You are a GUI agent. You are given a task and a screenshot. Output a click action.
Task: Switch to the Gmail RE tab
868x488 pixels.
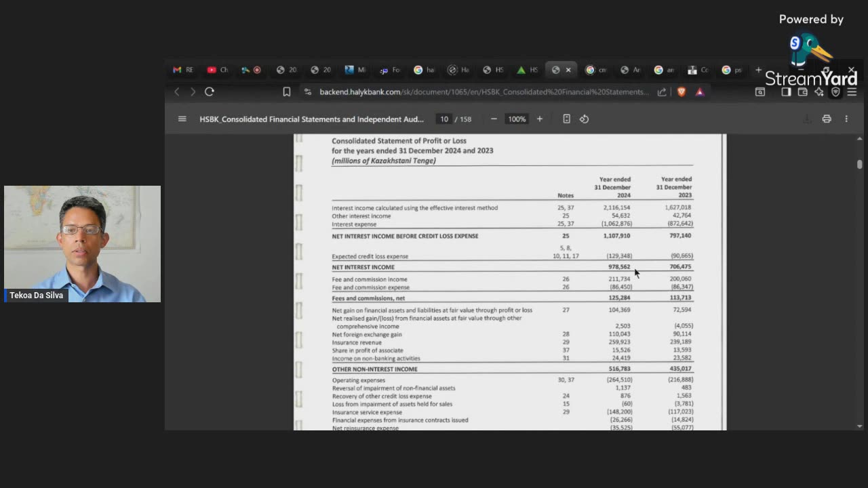coord(183,70)
